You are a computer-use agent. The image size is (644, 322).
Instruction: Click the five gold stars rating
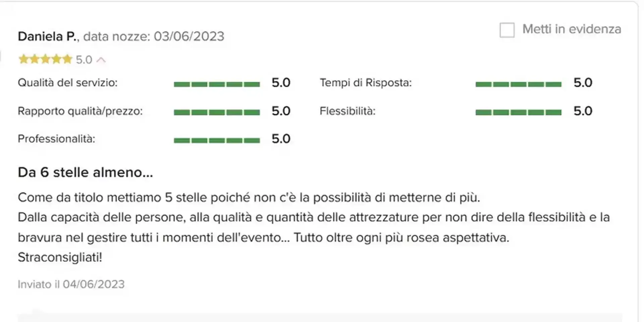pos(45,59)
